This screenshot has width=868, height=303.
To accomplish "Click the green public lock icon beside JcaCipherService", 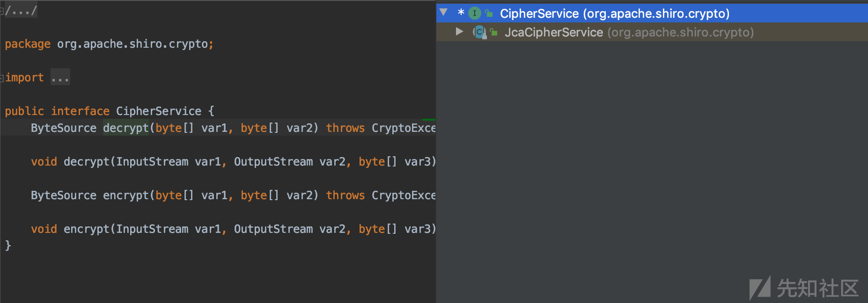I will pyautogui.click(x=493, y=32).
